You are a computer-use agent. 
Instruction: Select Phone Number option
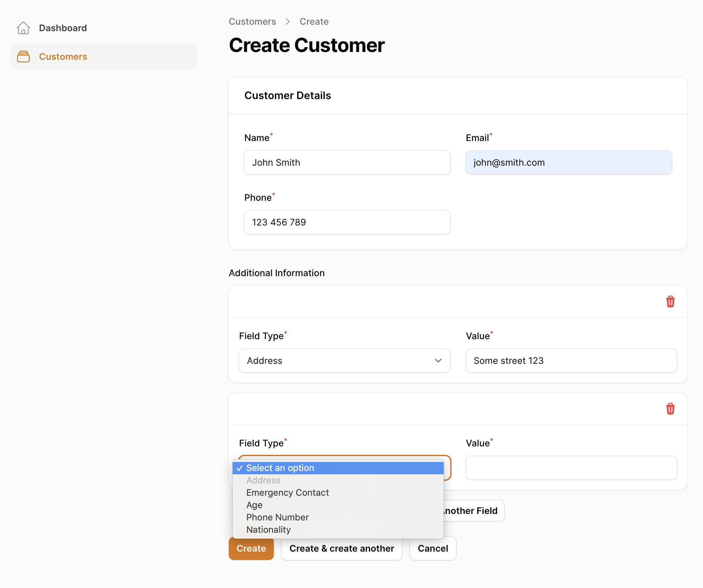click(x=338, y=518)
